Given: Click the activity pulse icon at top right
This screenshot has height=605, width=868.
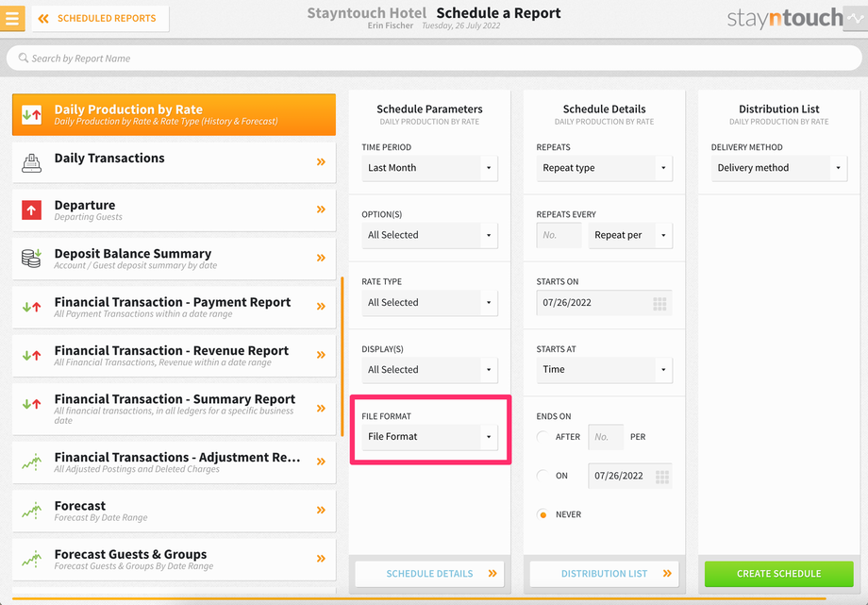Looking at the screenshot, I should point(855,18).
